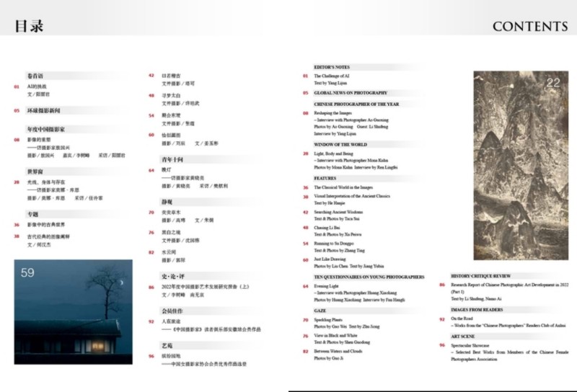Click the '目录' heading at top left
This screenshot has width=577, height=392.
click(29, 26)
